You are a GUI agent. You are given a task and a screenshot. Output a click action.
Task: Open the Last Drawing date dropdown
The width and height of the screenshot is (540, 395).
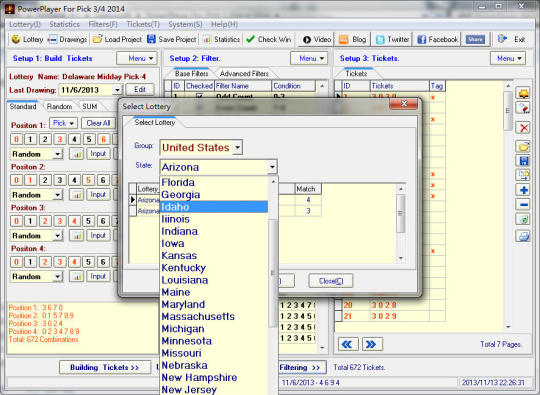(117, 90)
